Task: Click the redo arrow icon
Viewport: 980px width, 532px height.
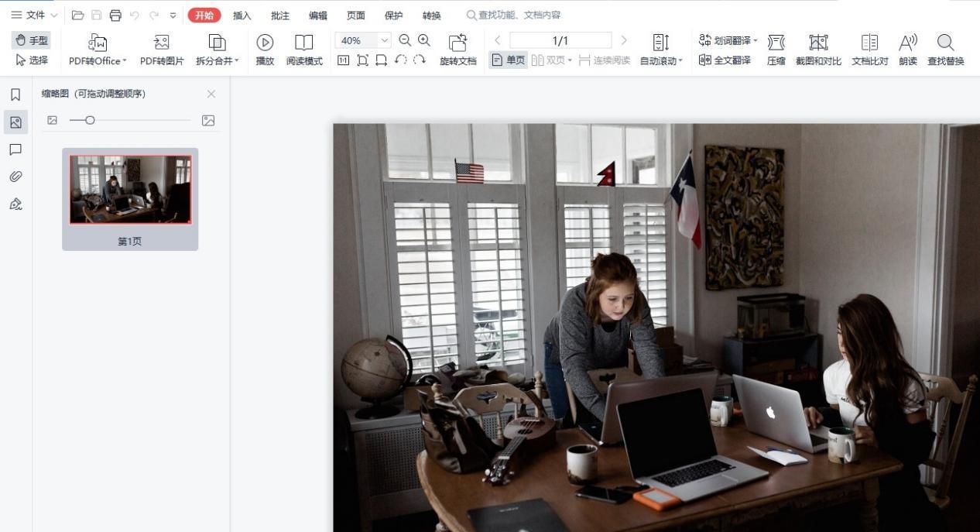Action: click(153, 15)
